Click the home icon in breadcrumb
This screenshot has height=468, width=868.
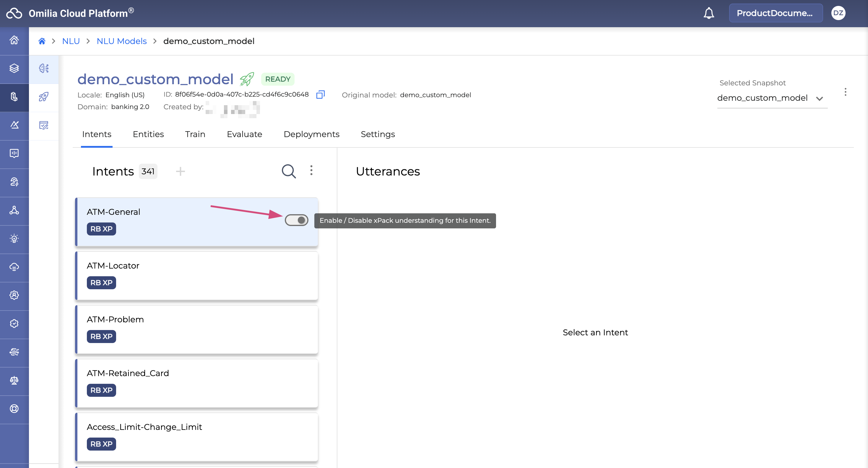42,41
